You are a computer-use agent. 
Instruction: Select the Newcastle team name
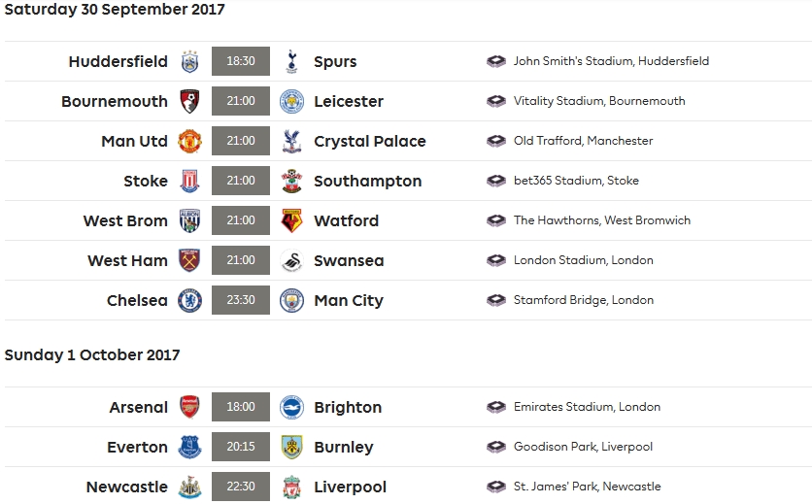126,487
